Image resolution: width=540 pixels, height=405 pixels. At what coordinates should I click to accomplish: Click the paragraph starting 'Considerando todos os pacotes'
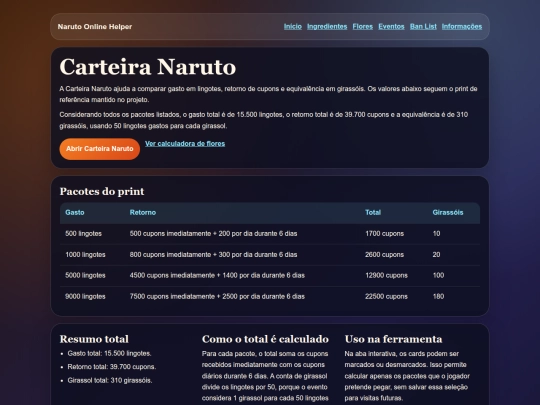(264, 120)
